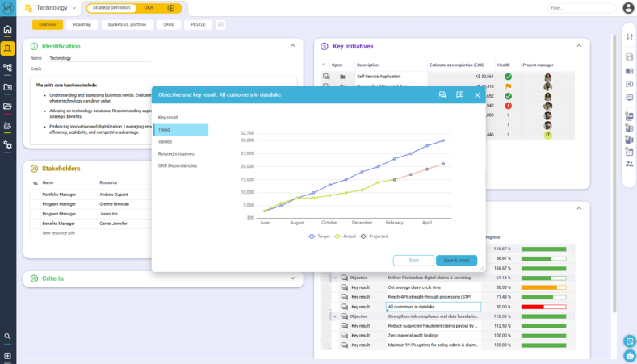Tick checkbox for 'Zero-material audit findings' row
This screenshot has width=637, height=364.
[327, 336]
